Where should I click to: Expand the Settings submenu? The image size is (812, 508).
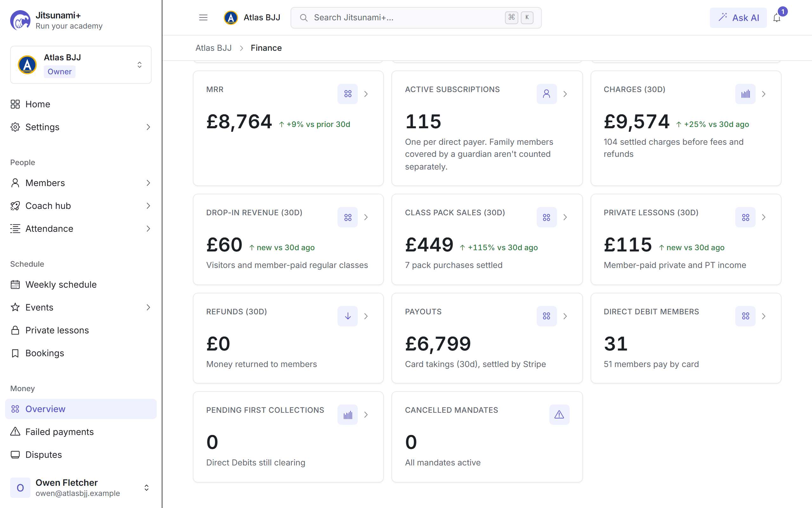(x=148, y=127)
